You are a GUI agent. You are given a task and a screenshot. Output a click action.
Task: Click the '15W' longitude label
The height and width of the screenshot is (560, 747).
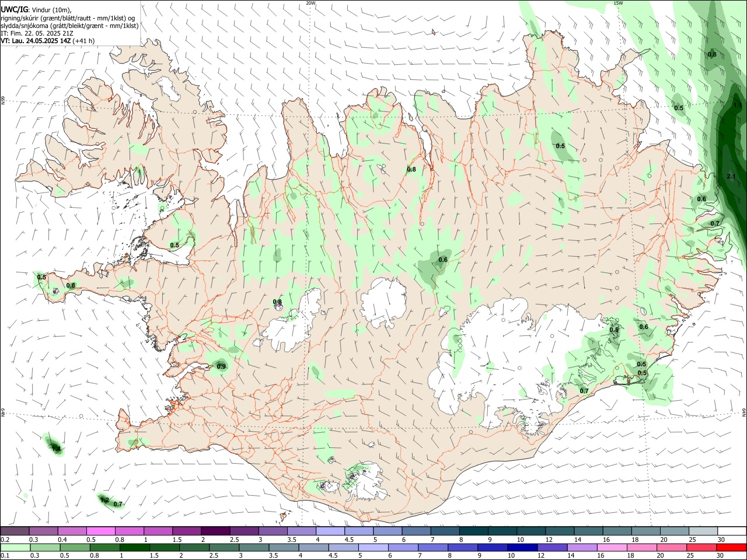point(618,3)
